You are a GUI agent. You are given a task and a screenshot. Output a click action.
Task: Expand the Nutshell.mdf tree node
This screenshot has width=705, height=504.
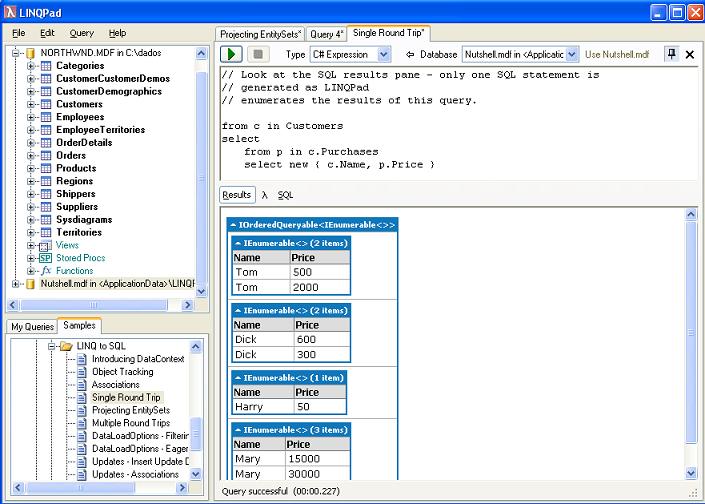pyautogui.click(x=15, y=284)
